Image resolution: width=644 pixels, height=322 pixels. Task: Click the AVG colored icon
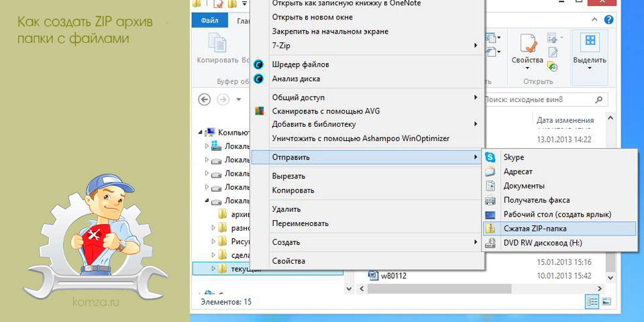[x=259, y=111]
